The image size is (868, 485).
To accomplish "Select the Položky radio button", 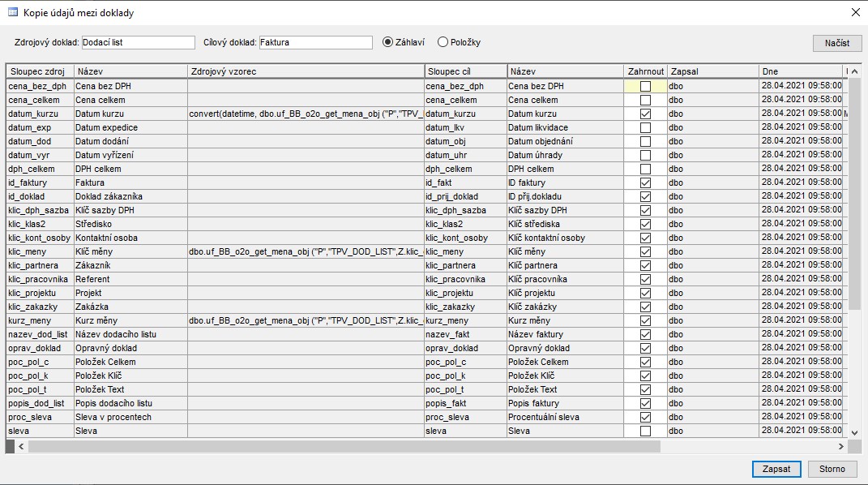I will pyautogui.click(x=443, y=42).
